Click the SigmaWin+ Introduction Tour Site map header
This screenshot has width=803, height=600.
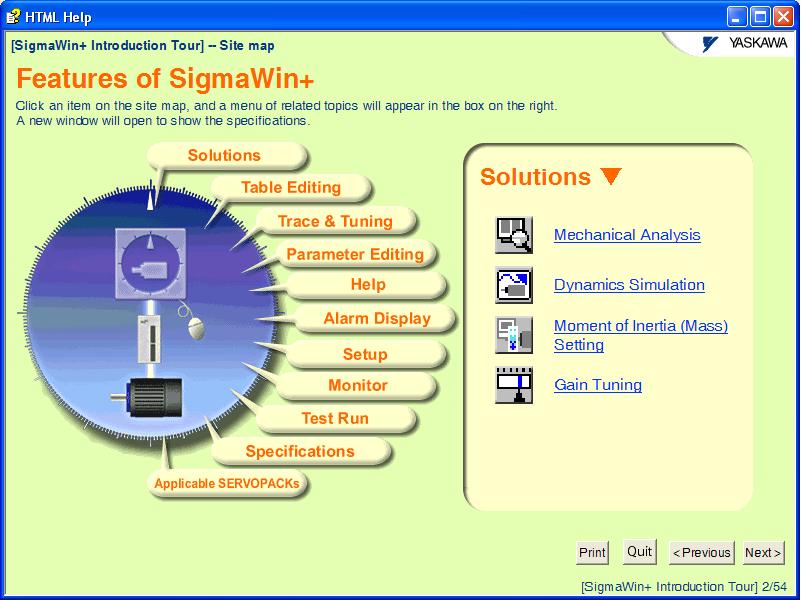(143, 46)
